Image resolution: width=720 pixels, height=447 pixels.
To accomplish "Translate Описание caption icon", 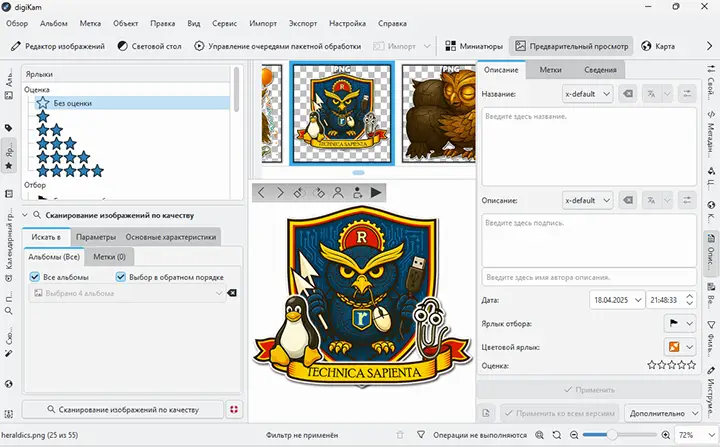I will point(651,200).
